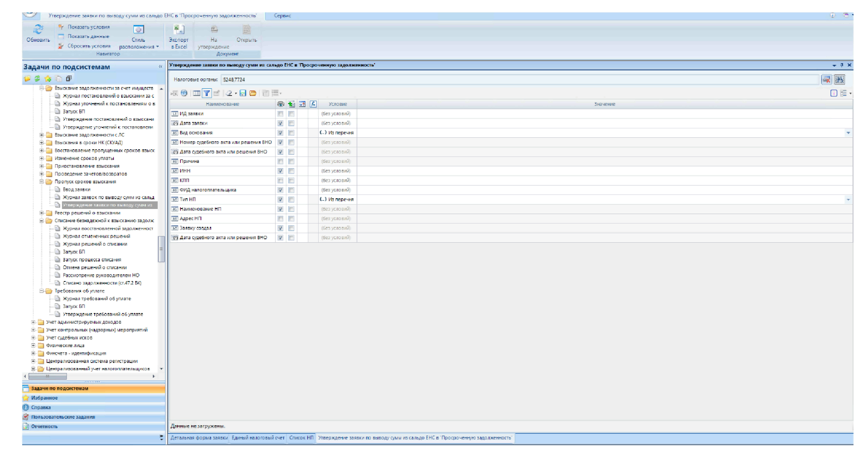The height and width of the screenshot is (464, 868).
Task: Click the info globe icon in filter toolbar
Action: tap(184, 93)
